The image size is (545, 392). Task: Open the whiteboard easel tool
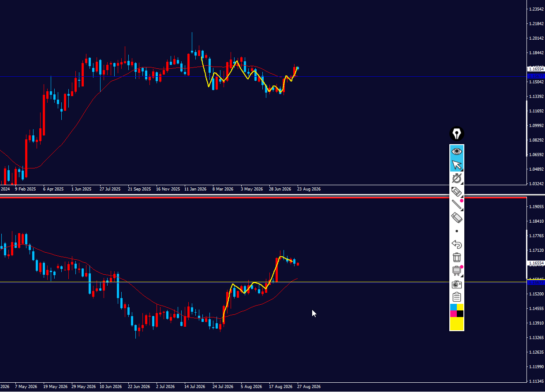[457, 271]
